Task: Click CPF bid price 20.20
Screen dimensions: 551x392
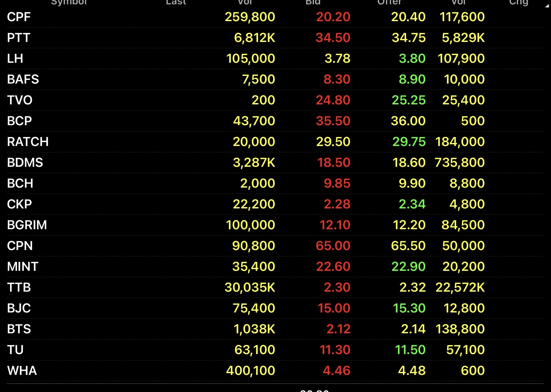Action: click(x=333, y=17)
